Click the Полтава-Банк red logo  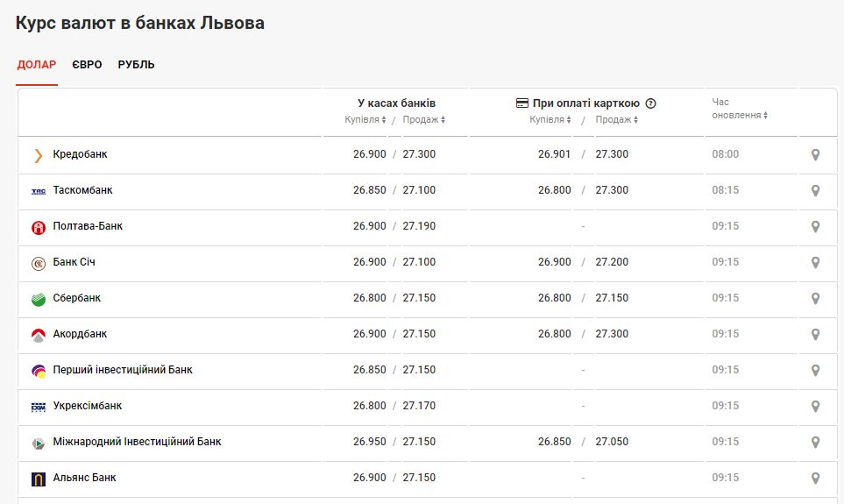tap(39, 228)
